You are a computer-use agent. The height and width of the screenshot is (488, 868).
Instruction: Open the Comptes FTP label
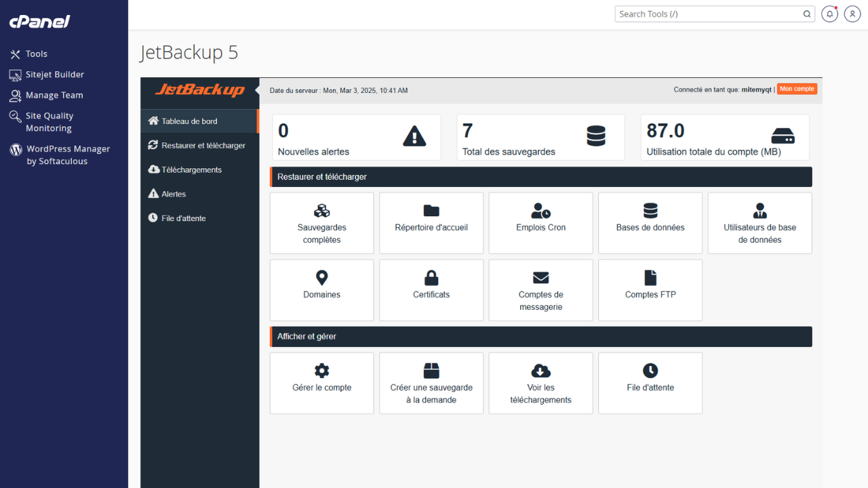point(650,295)
